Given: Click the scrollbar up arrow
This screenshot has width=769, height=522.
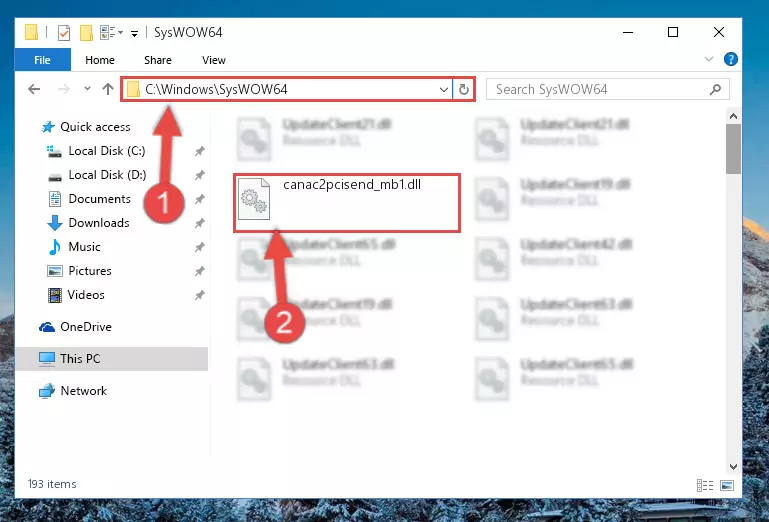Looking at the screenshot, I should (733, 116).
